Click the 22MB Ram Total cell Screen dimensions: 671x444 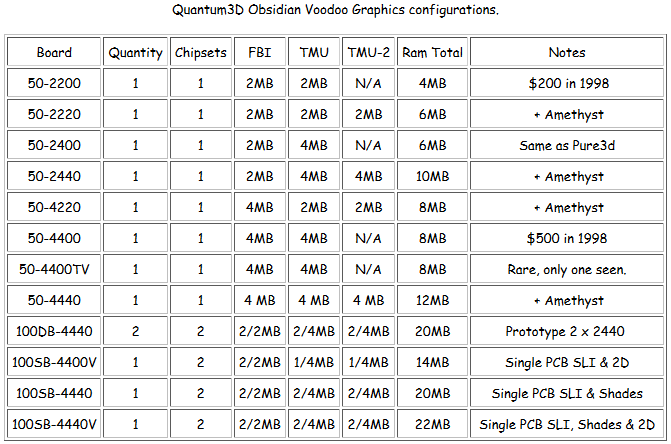pyautogui.click(x=432, y=424)
